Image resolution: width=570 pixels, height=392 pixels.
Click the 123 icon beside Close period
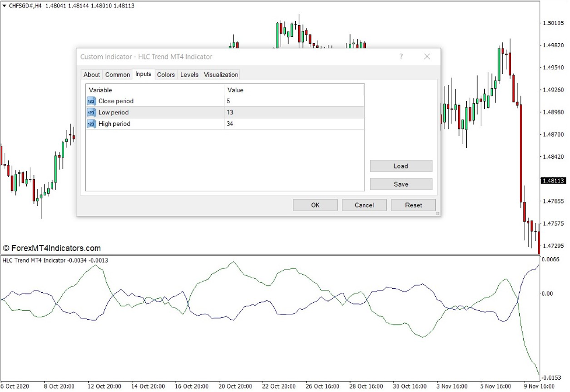[x=90, y=101]
